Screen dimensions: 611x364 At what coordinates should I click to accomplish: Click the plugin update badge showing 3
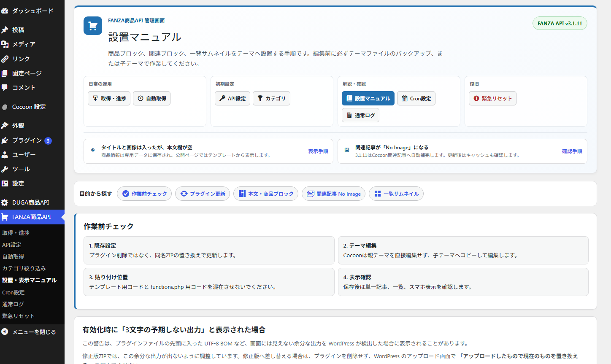48,141
